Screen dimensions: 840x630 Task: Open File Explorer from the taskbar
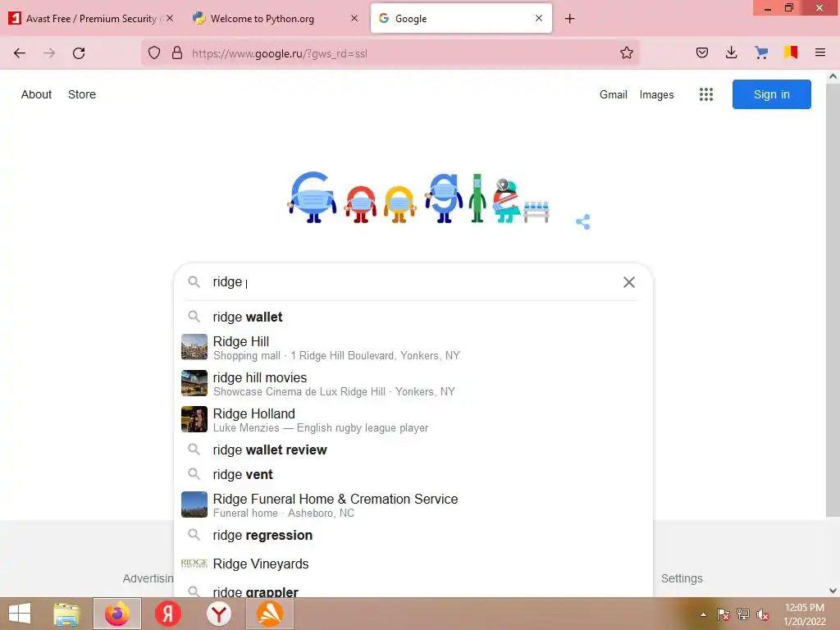tap(66, 614)
